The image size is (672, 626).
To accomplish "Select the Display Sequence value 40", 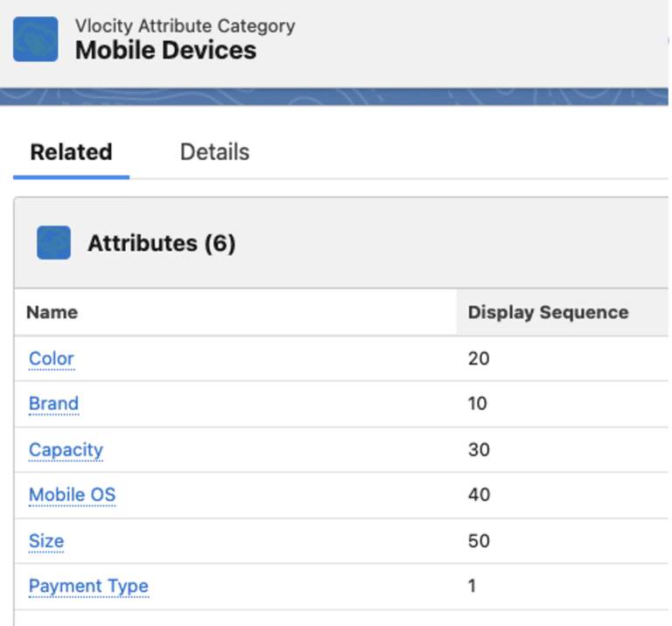I will (x=479, y=495).
